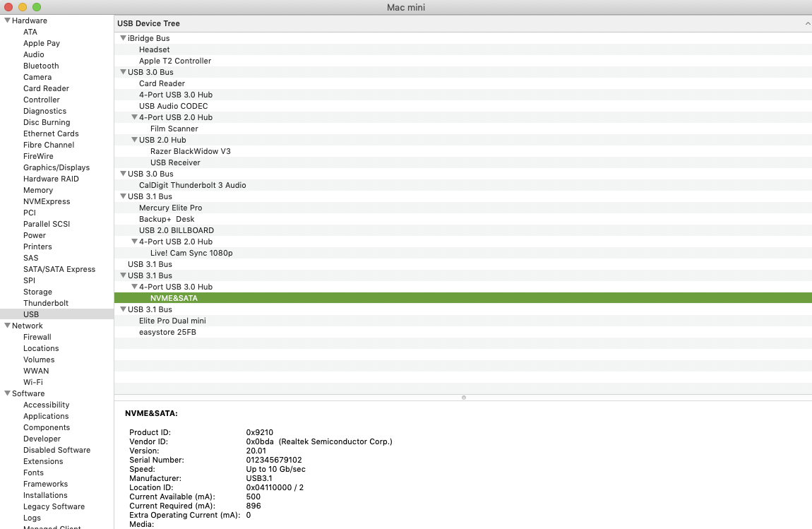The image size is (812, 529).
Task: Select Mercury Elite Pro device
Action: point(463,208)
